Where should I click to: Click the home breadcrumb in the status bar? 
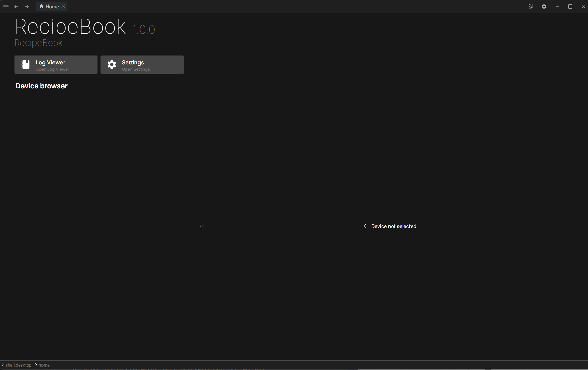pos(44,365)
